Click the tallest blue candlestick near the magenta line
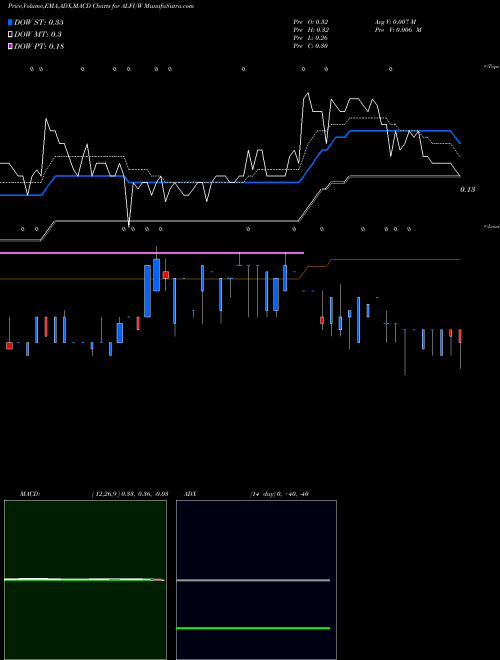This screenshot has width=500, height=660. (x=147, y=291)
